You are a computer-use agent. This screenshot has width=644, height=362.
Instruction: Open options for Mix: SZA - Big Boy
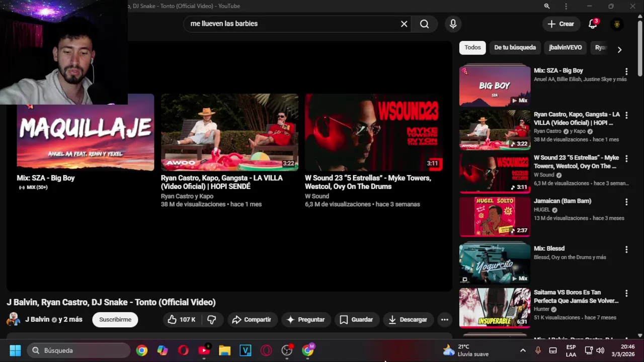pyautogui.click(x=626, y=71)
